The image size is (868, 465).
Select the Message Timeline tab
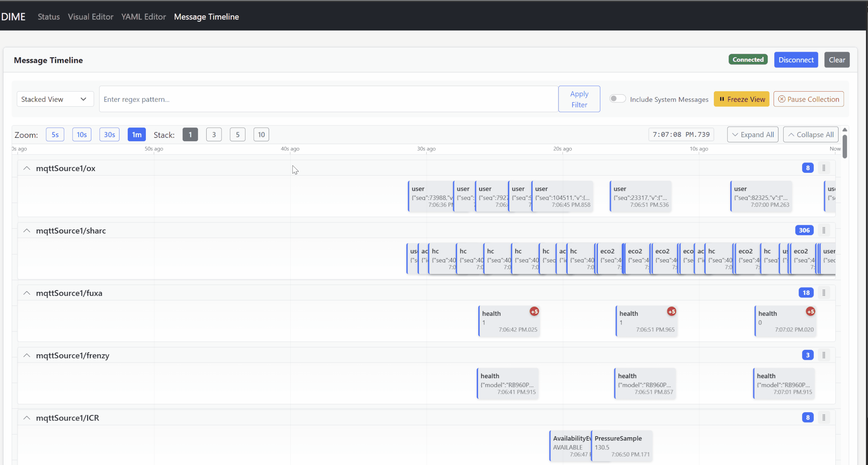point(206,17)
